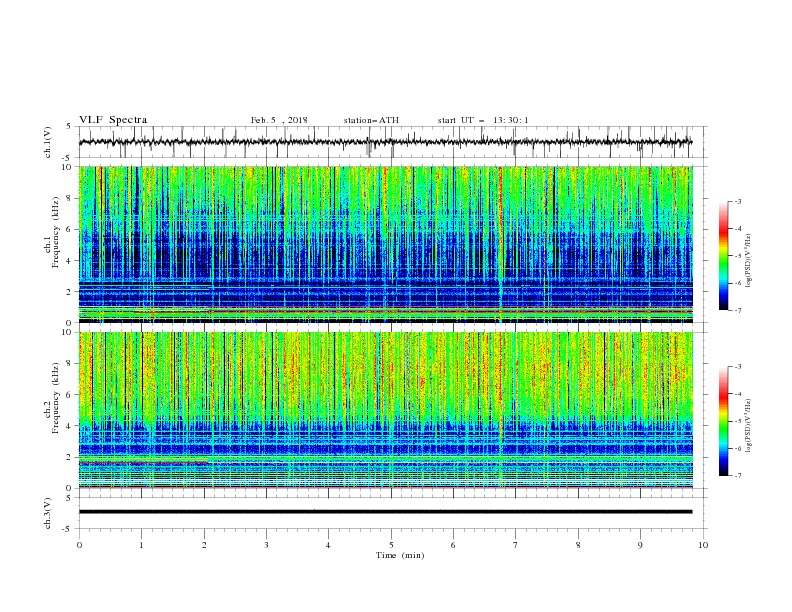This screenshot has height=612, width=792.
Task: Select the date label "Feb. 5, 2018"
Action: tap(279, 120)
